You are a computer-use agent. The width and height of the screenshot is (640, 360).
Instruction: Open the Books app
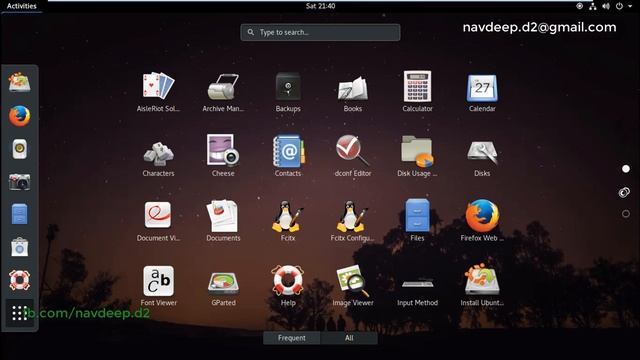(x=353, y=92)
